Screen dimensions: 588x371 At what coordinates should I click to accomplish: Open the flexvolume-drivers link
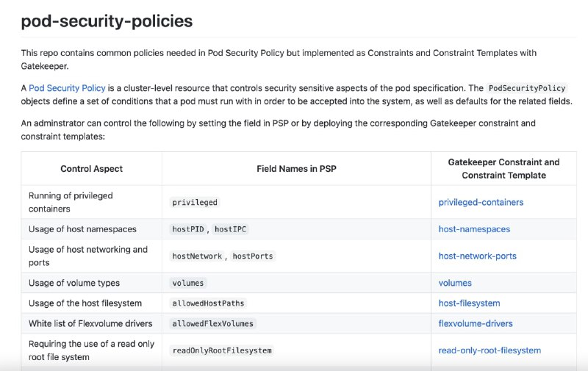pyautogui.click(x=476, y=323)
